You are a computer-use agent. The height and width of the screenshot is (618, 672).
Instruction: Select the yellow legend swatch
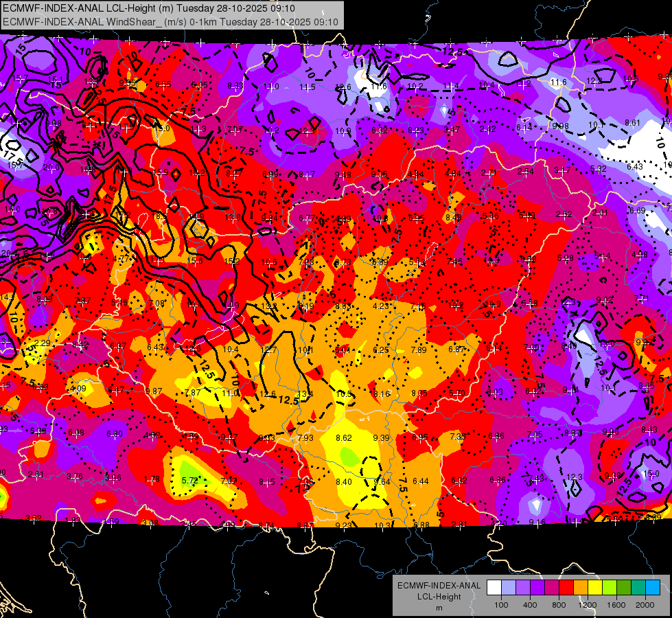tap(595, 588)
